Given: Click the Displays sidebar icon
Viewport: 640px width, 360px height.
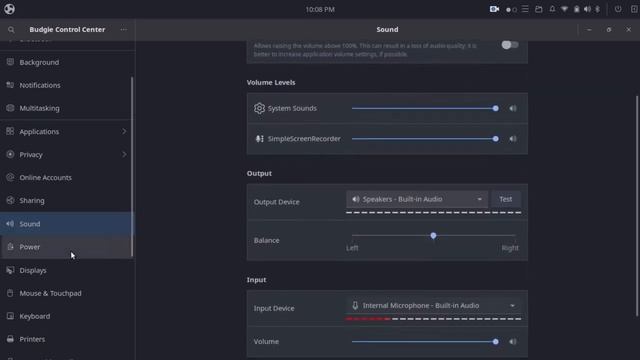Looking at the screenshot, I should (x=10, y=270).
